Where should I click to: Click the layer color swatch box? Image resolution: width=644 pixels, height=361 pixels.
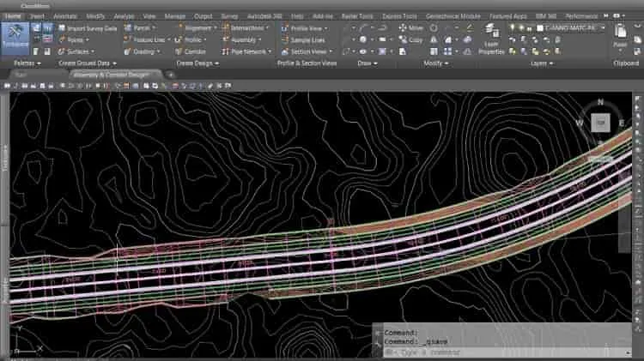pos(540,28)
